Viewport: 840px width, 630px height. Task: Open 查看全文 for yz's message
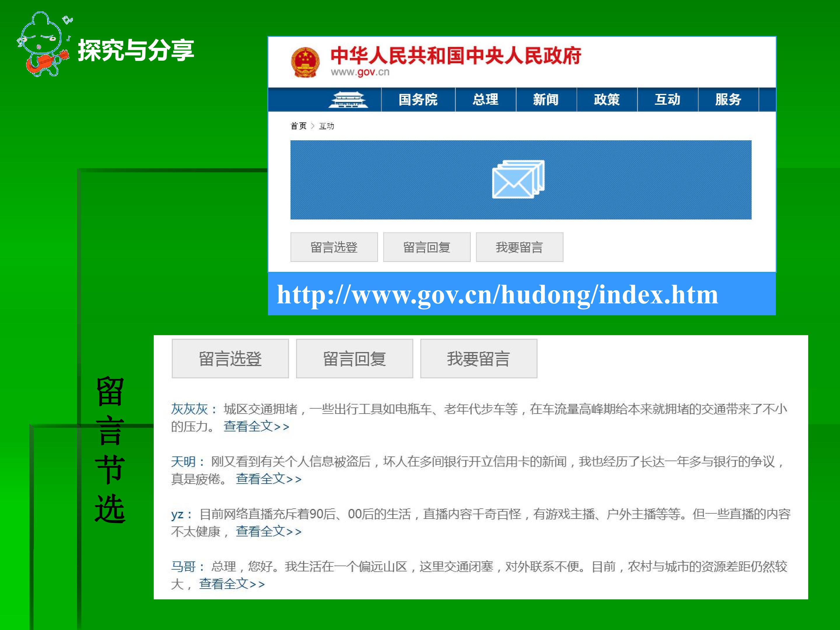pos(269,531)
